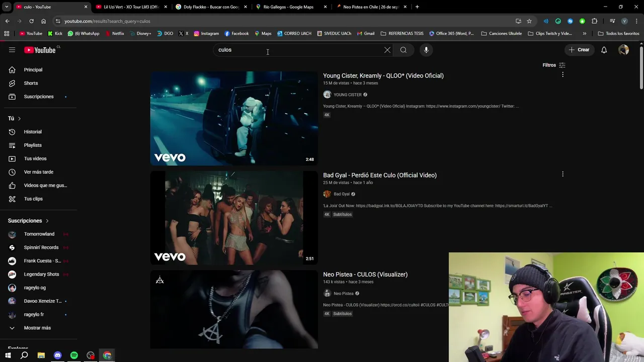This screenshot has width=644, height=362.
Task: Open Filtros search filters
Action: click(554, 65)
